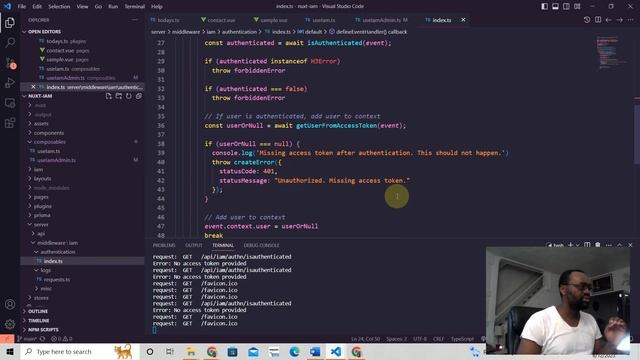Click New File icon in NUXT-IAM header
Viewport: 640px width, 360px height.
coord(109,96)
